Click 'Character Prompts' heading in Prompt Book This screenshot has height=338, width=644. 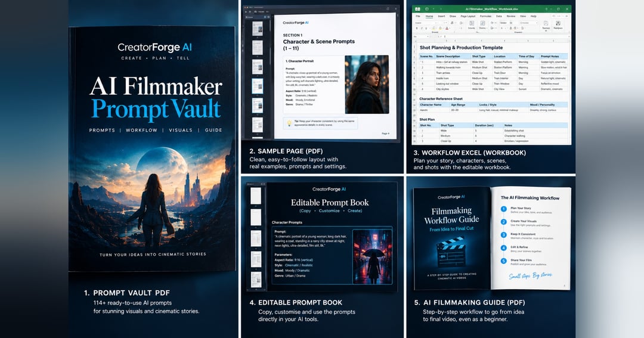coord(287,222)
